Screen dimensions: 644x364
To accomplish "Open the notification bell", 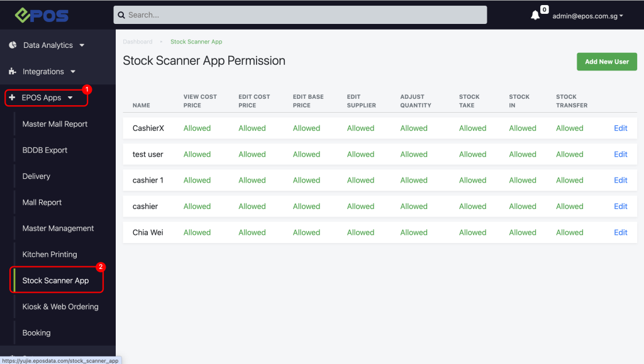I will 535,16.
